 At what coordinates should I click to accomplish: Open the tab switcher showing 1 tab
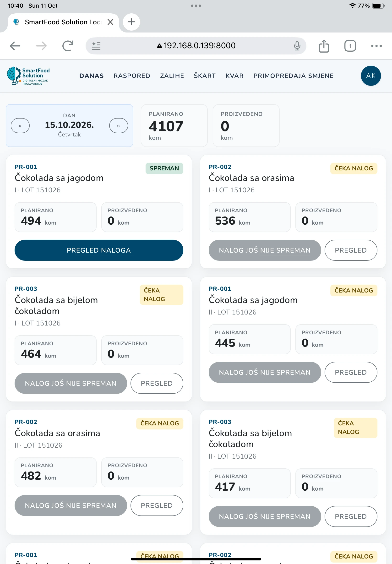[350, 46]
